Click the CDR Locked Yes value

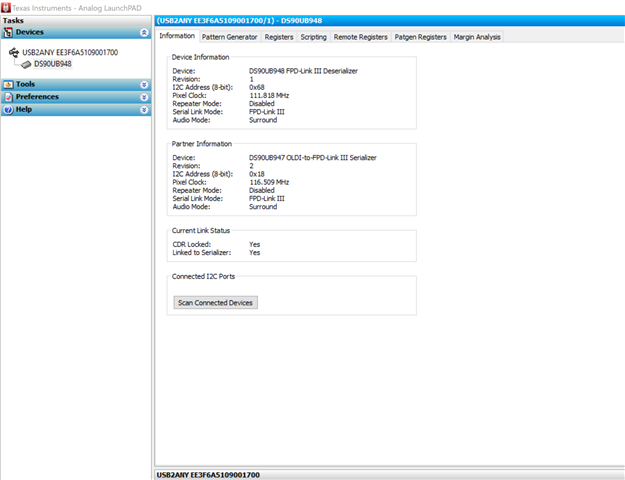[254, 244]
